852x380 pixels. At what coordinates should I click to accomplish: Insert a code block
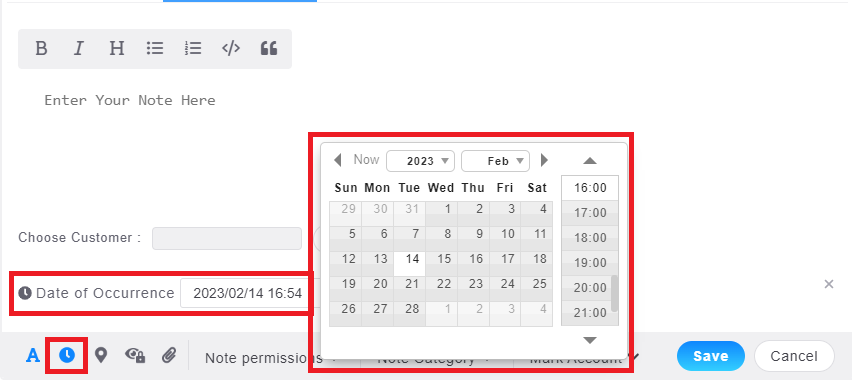pyautogui.click(x=231, y=48)
